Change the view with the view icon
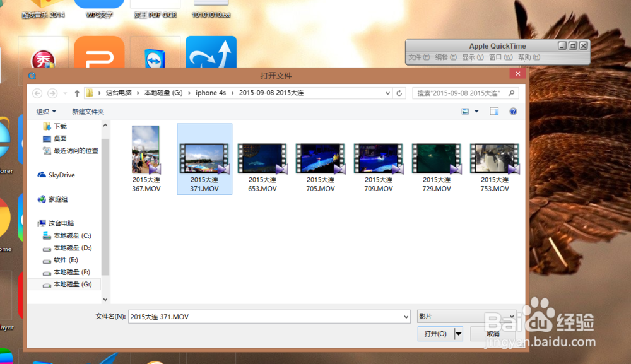The height and width of the screenshot is (364, 631). (465, 112)
